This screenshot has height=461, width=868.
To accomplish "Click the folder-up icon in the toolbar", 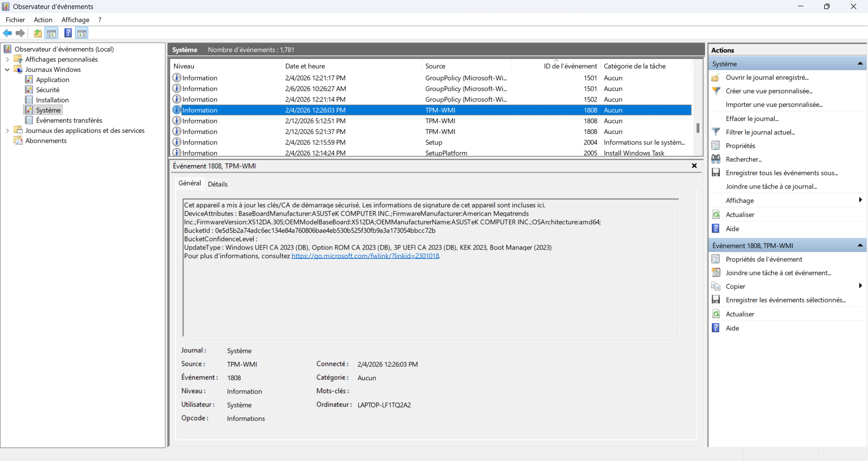I will coord(38,33).
